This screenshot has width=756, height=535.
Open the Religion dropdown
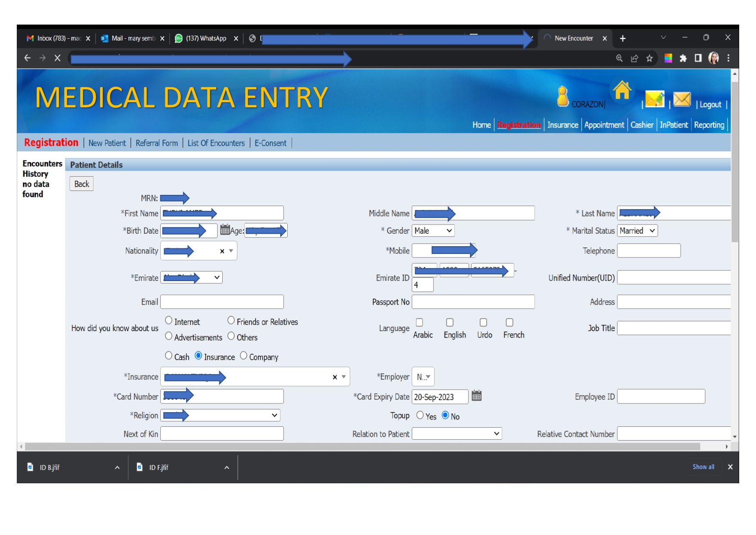pos(221,415)
